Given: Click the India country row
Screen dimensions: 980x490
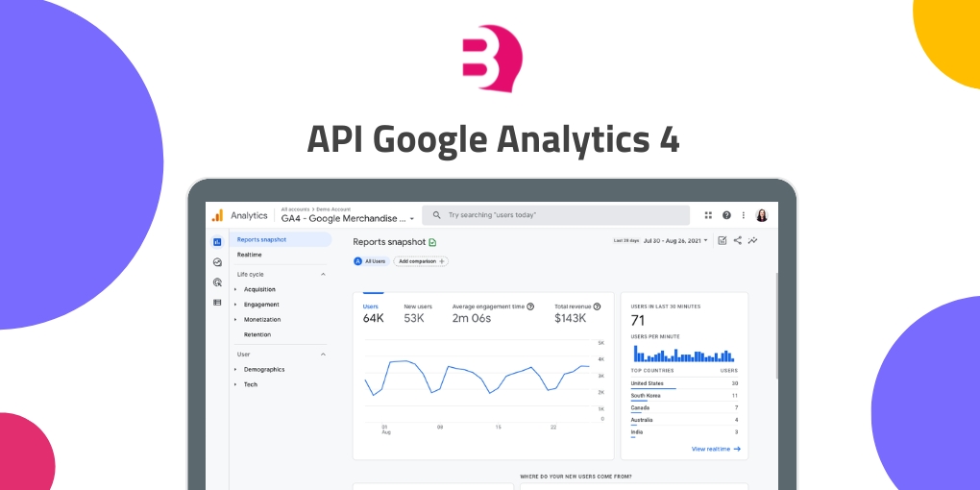Looking at the screenshot, I should coord(684,432).
